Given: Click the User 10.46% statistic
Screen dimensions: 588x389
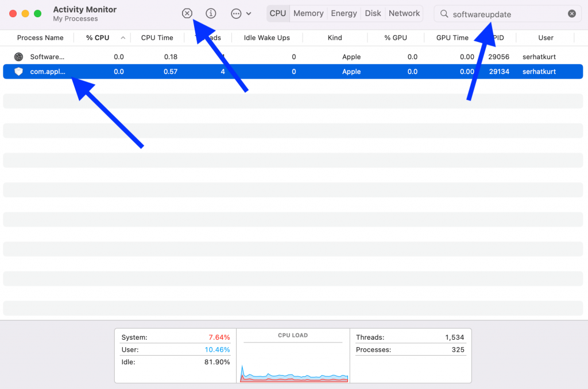Looking at the screenshot, I should pyautogui.click(x=176, y=349).
